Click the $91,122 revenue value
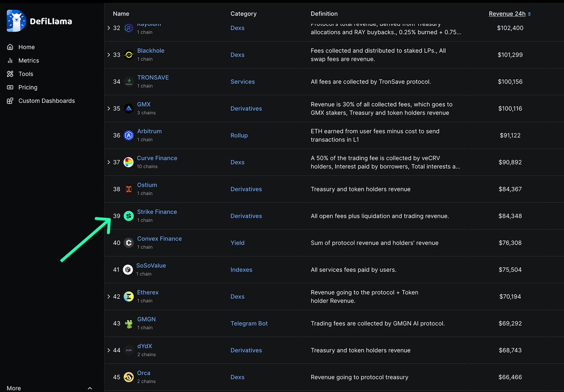Image resolution: width=564 pixels, height=392 pixels. tap(510, 136)
